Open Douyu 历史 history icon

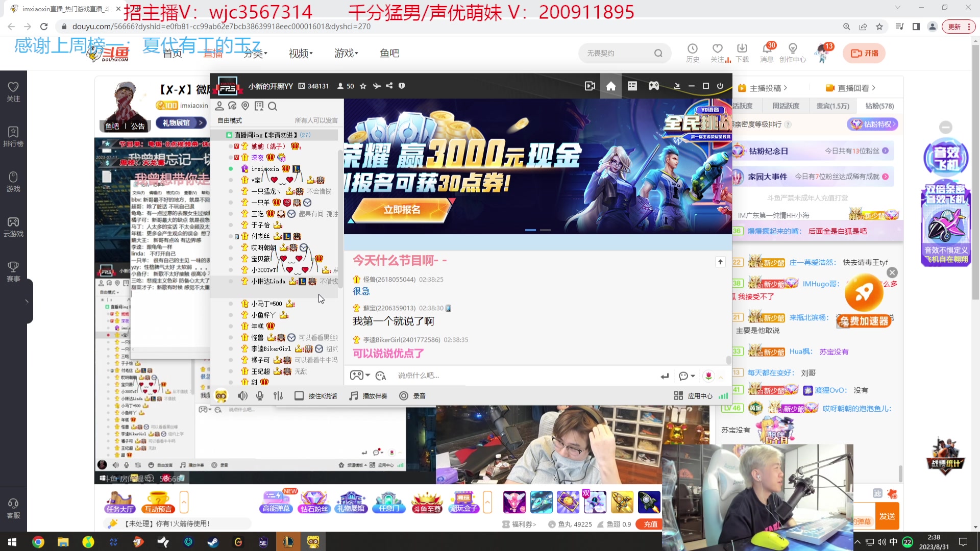coord(693,53)
